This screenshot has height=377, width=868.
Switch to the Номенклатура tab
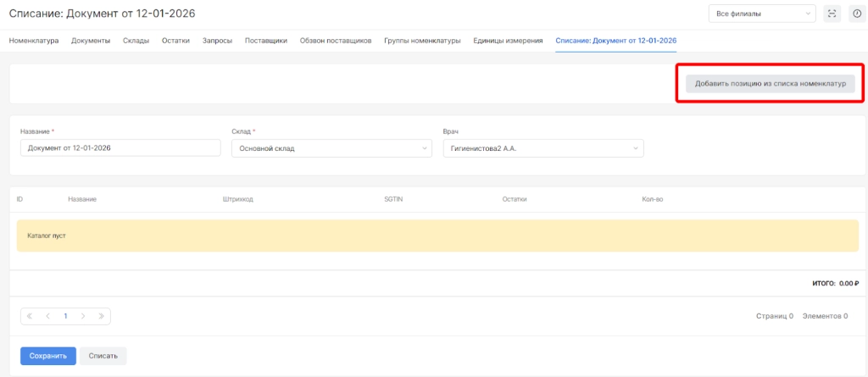pyautogui.click(x=34, y=41)
